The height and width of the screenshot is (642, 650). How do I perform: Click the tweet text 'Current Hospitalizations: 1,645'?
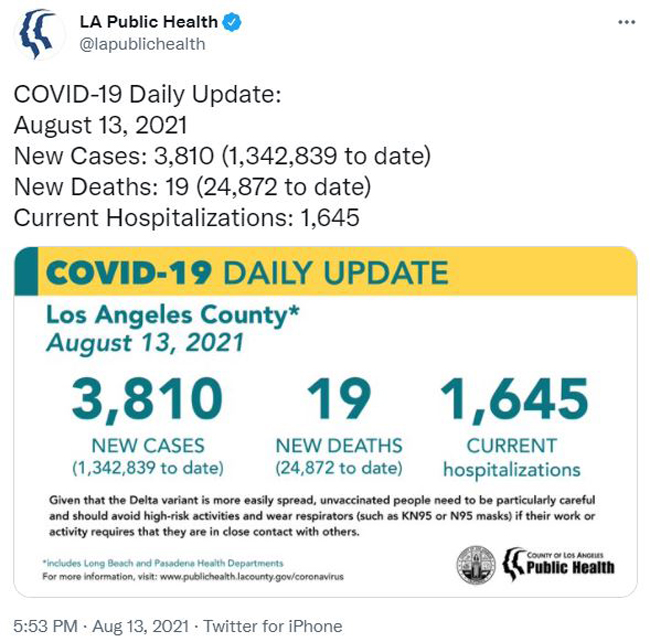point(187,218)
